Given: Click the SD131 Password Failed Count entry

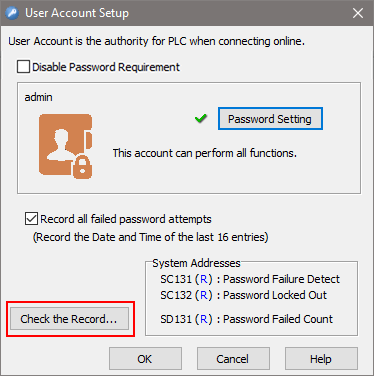Looking at the screenshot, I should [246, 319].
